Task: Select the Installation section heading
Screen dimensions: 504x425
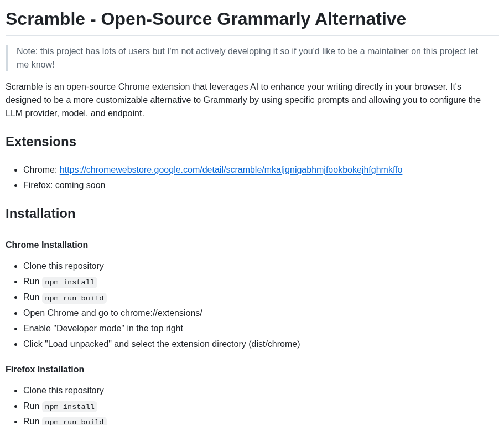Action: [x=40, y=214]
